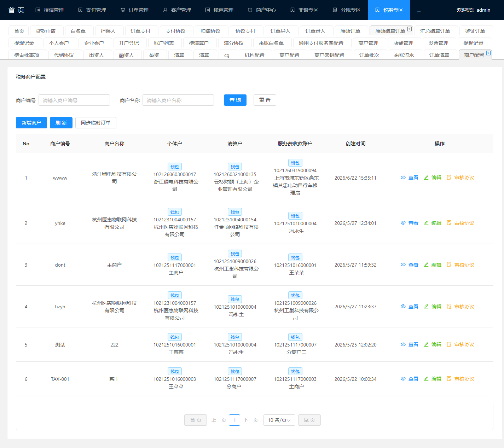Click the 授信管理 icon in the top navigation
The image size is (504, 448).
(x=38, y=10)
